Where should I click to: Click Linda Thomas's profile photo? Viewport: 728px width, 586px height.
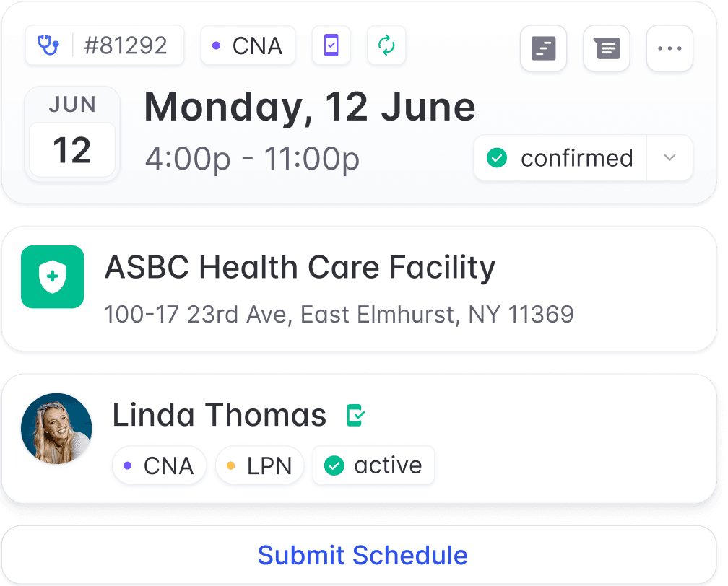click(56, 429)
